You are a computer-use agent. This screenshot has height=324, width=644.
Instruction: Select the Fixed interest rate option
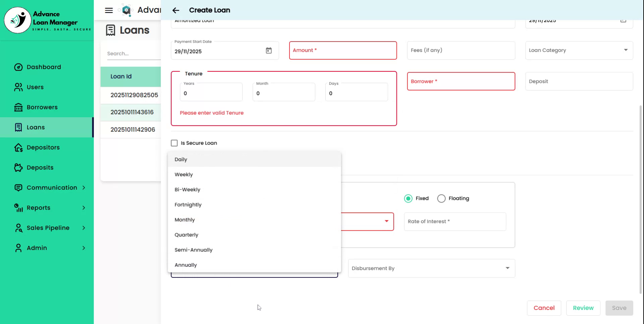coord(408,198)
